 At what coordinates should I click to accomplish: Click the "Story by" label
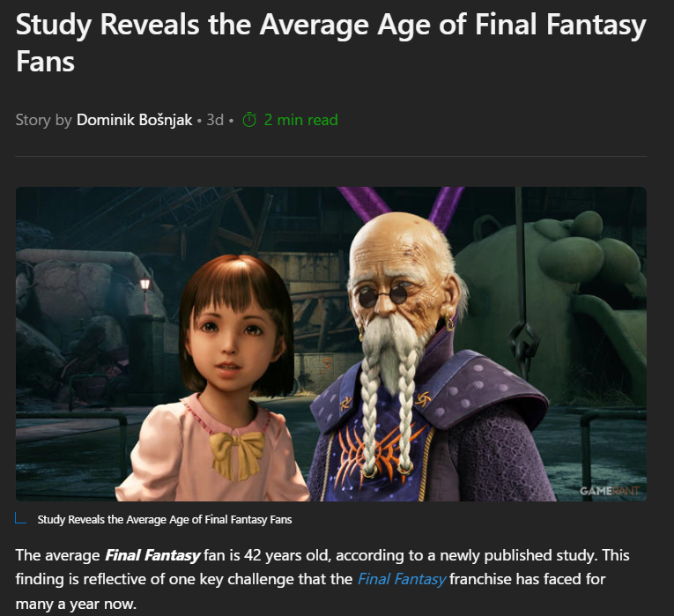click(43, 120)
